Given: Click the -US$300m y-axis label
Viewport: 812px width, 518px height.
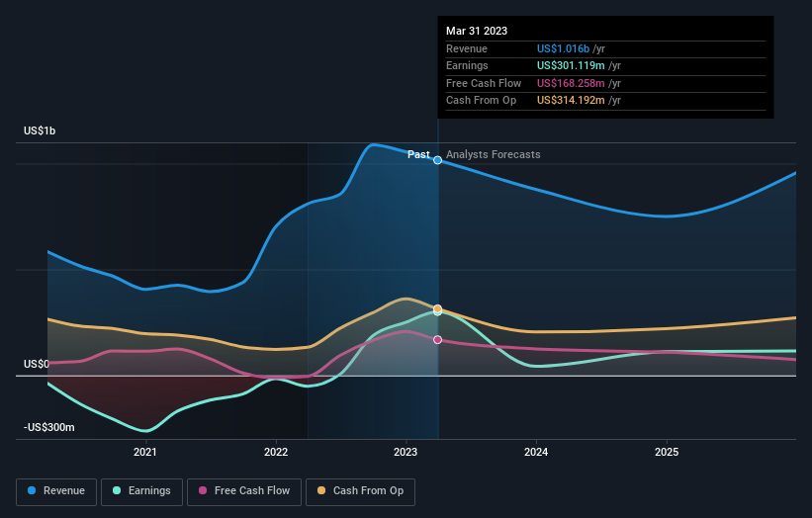Looking at the screenshot, I should coord(49,427).
